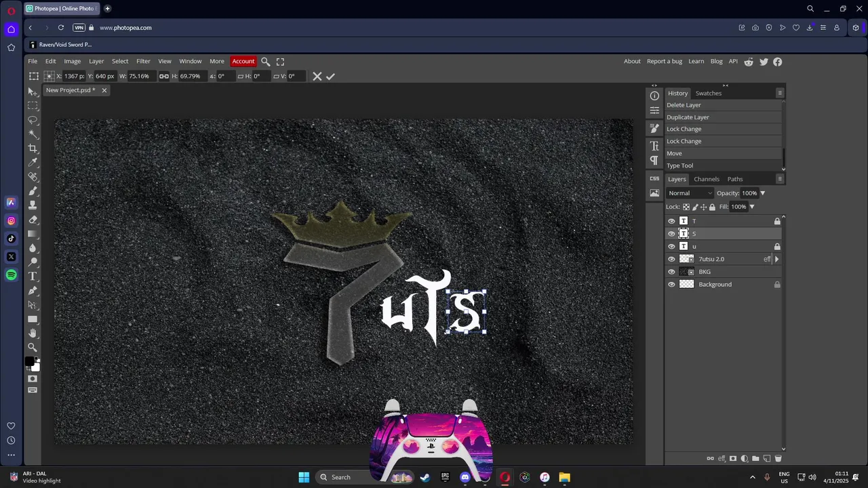Image resolution: width=868 pixels, height=488 pixels.
Task: Toggle lock position
Action: coord(703,207)
